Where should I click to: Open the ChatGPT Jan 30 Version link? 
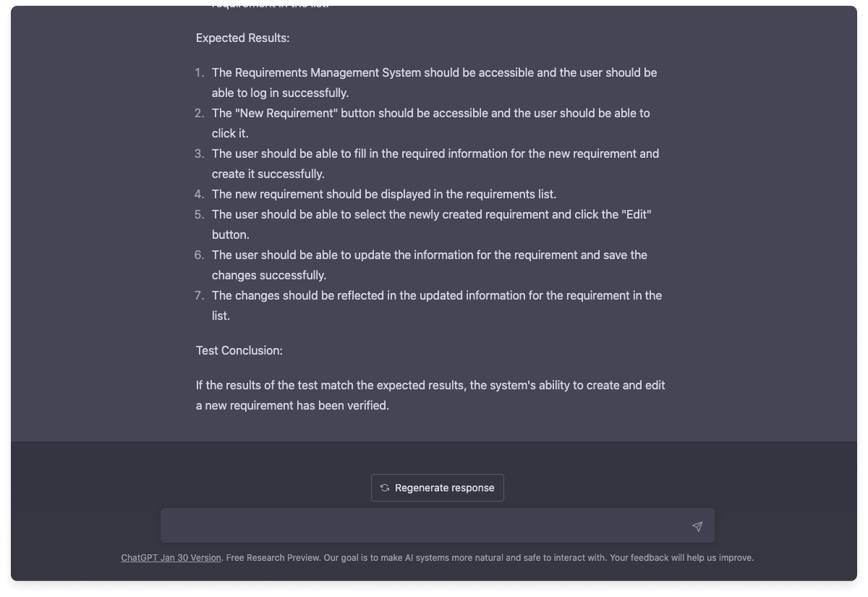tap(171, 558)
